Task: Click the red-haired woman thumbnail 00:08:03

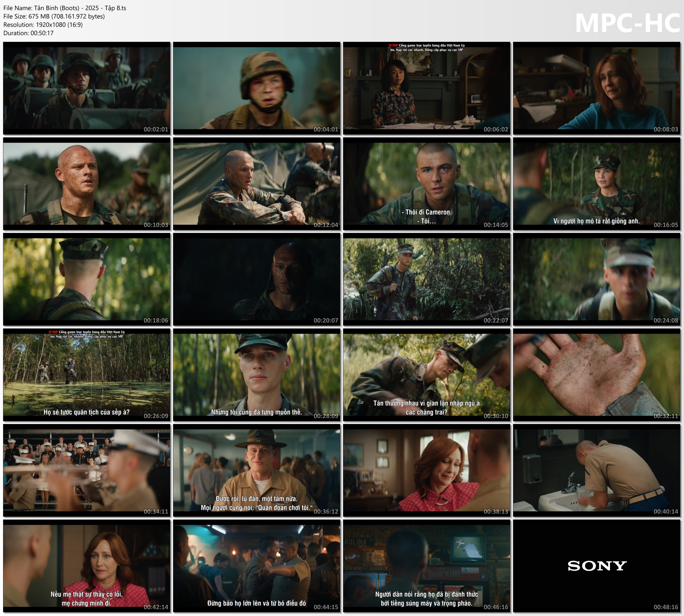Action: tap(596, 88)
